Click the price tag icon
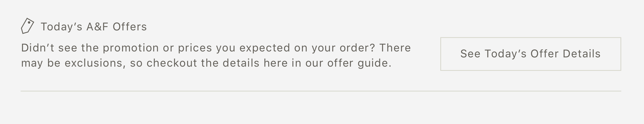The image size is (644, 124). coord(27,26)
